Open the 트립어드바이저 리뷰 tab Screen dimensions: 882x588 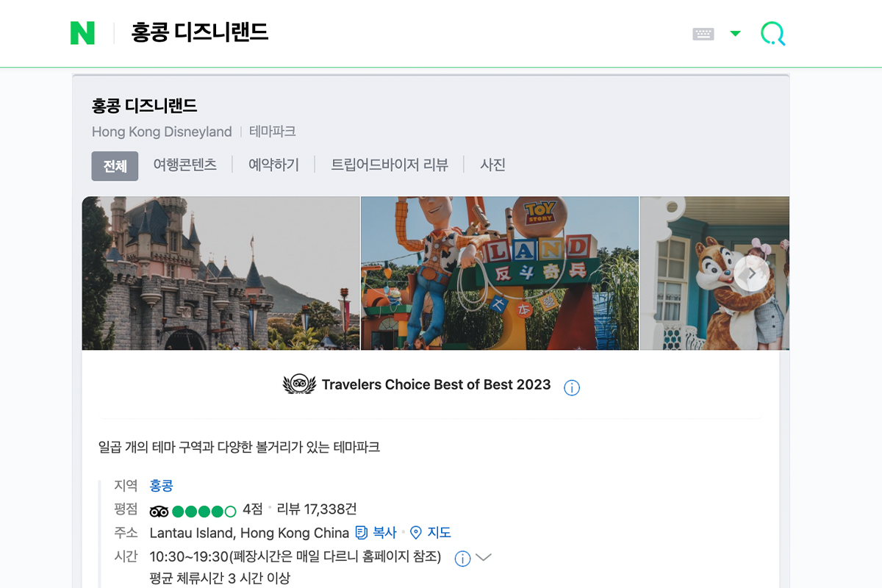[390, 165]
